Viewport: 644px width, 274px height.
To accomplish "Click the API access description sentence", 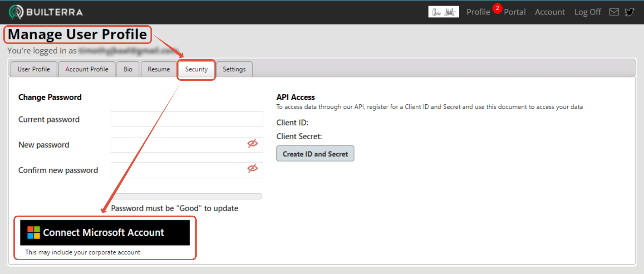I will click(x=429, y=107).
